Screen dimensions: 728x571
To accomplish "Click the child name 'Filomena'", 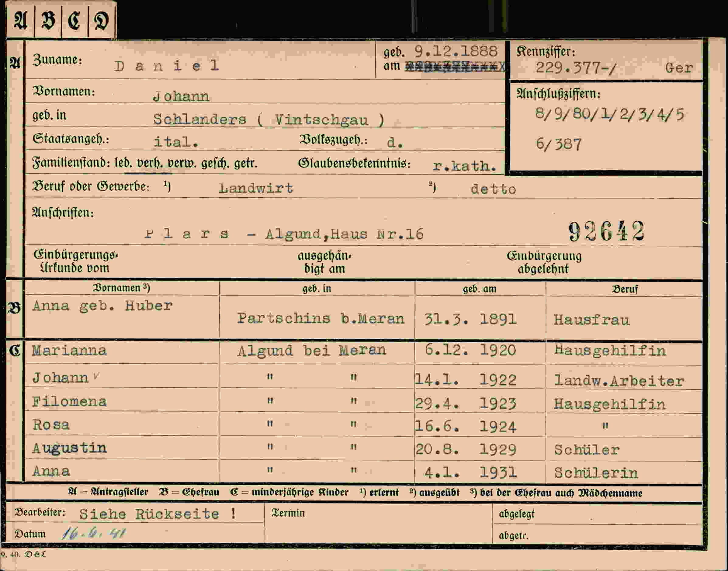I will (69, 402).
